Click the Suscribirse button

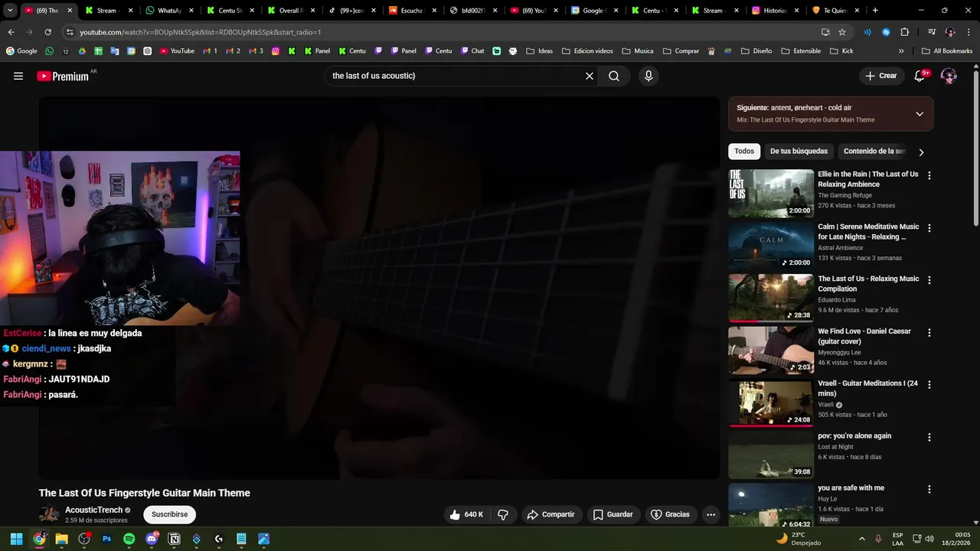[169, 514]
